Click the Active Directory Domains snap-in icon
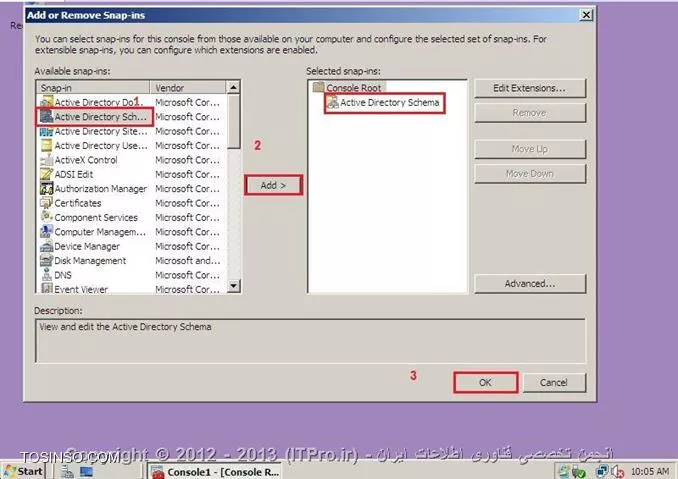Screen dimensions: 678x479 46,102
